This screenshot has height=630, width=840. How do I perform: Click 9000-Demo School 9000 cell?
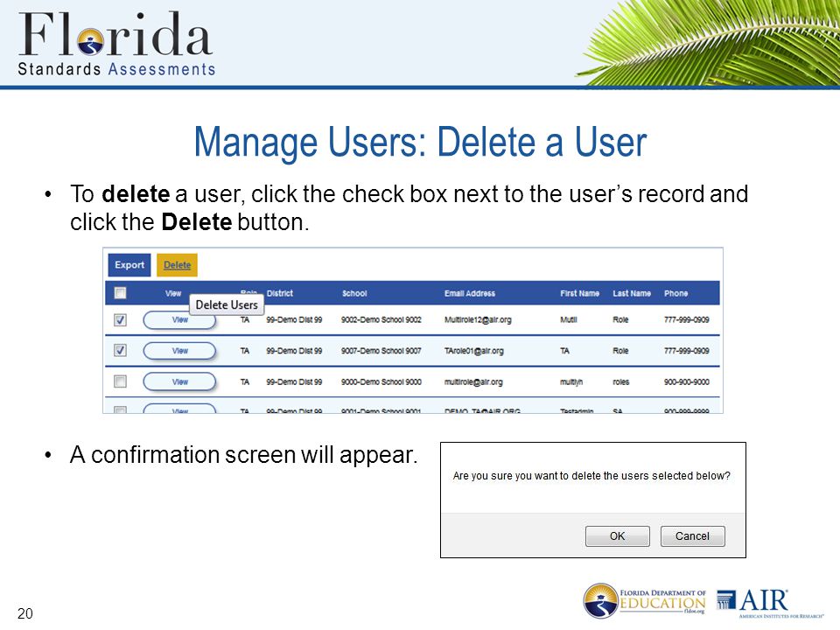tap(381, 382)
